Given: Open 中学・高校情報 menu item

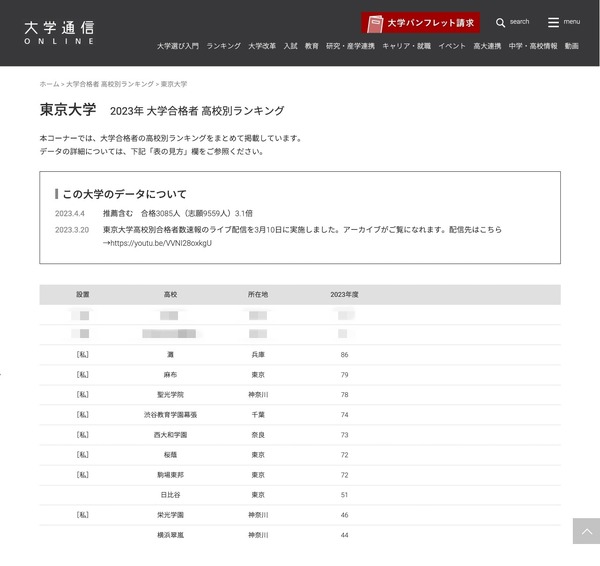Looking at the screenshot, I should [533, 46].
